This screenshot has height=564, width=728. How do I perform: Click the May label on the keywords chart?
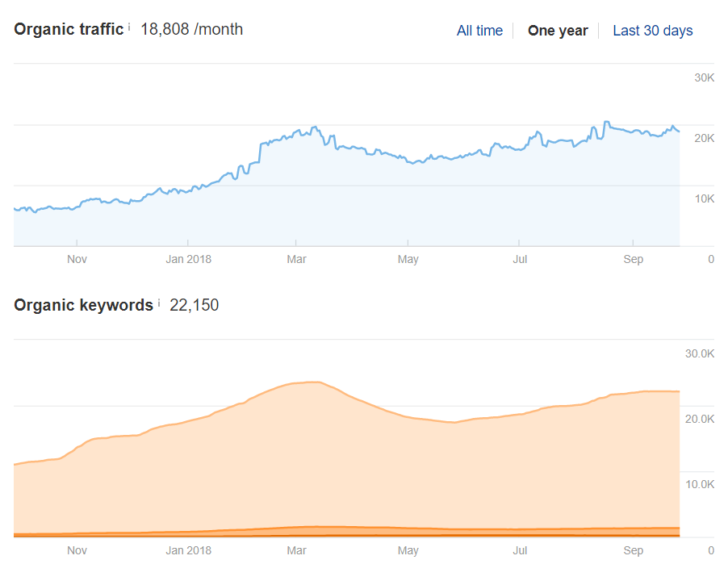[x=408, y=550]
